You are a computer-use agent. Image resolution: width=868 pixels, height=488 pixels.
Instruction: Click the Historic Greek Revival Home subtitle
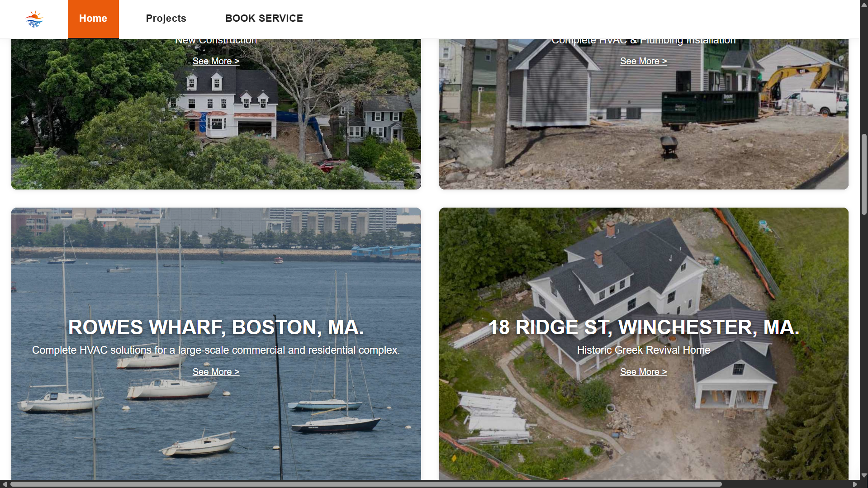(x=643, y=350)
